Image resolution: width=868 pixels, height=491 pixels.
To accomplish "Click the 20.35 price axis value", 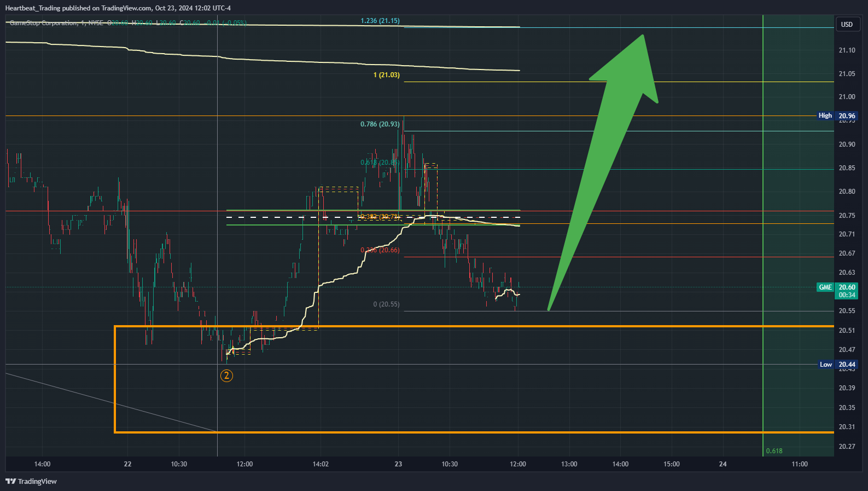I will tap(847, 408).
